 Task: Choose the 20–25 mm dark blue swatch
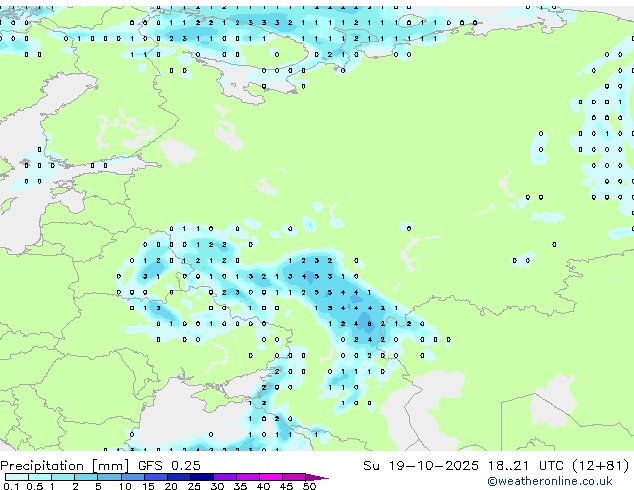click(179, 477)
